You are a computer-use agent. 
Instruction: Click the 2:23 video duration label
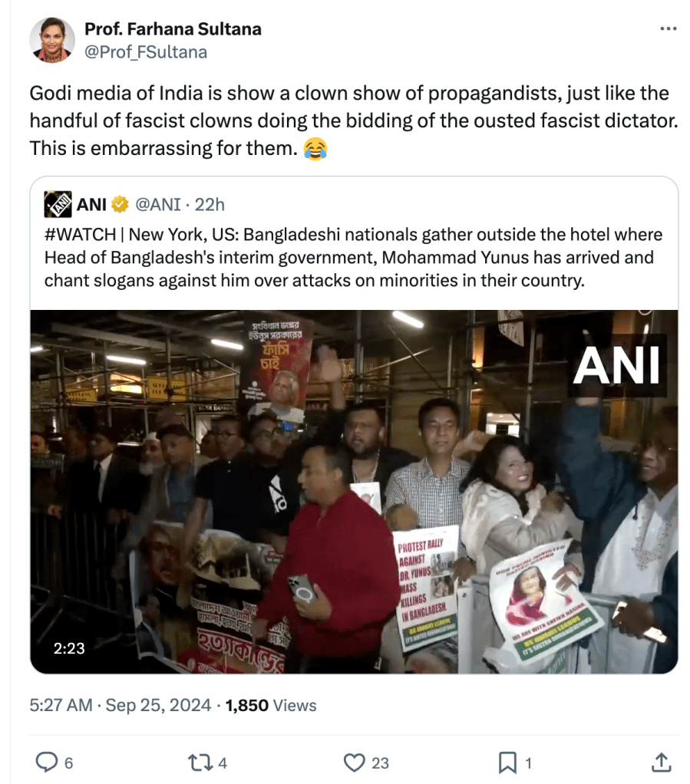pos(69,648)
